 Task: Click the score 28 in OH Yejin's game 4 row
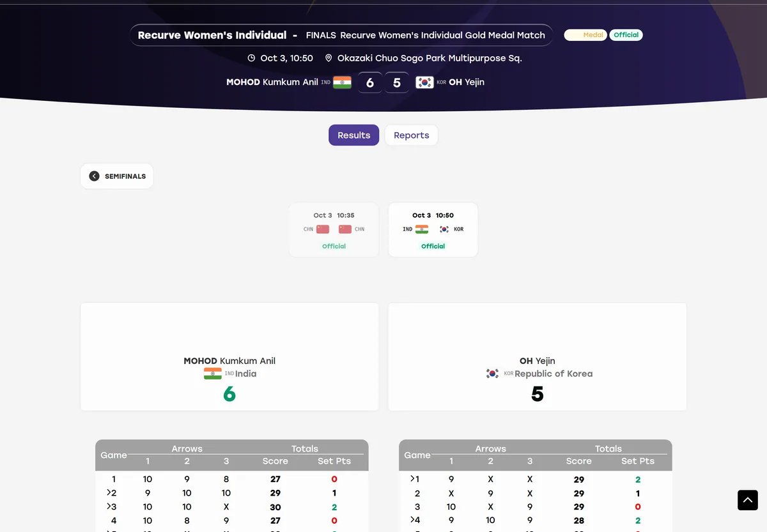pos(579,521)
